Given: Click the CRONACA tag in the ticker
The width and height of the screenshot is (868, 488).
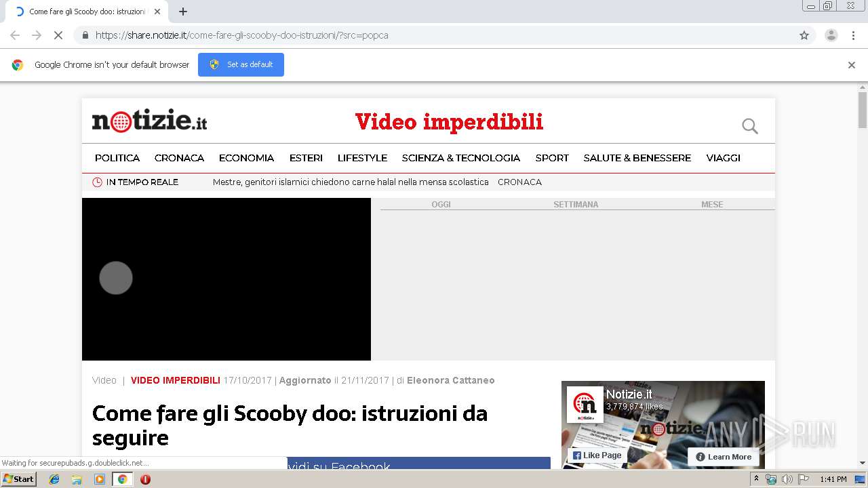Looking at the screenshot, I should [519, 182].
